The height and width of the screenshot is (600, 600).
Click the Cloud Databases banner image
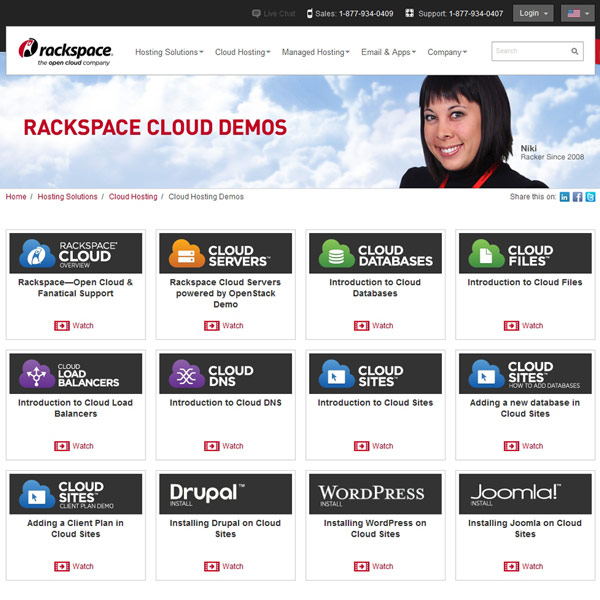375,253
